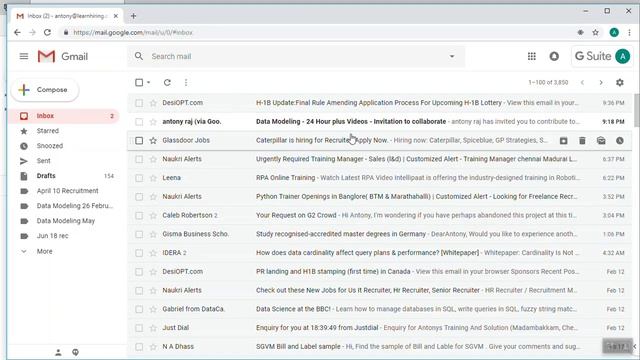This screenshot has height=360, width=640.
Task: Refresh the inbox with the reload icon
Action: [x=167, y=82]
